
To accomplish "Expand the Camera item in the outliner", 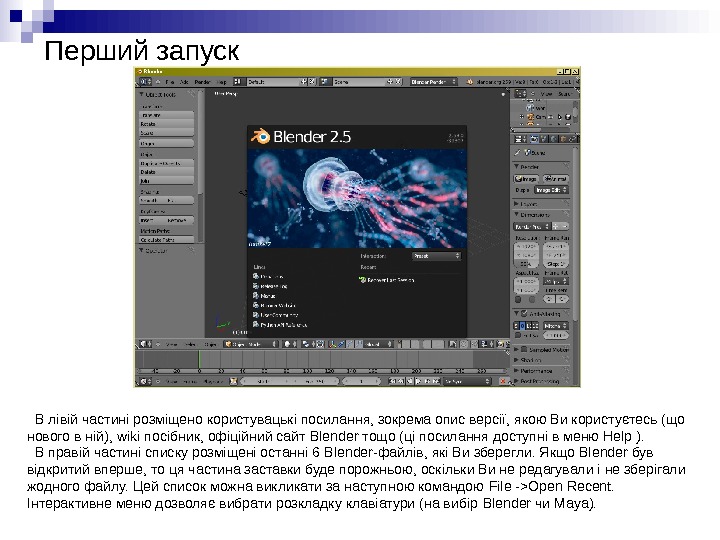I will click(522, 117).
